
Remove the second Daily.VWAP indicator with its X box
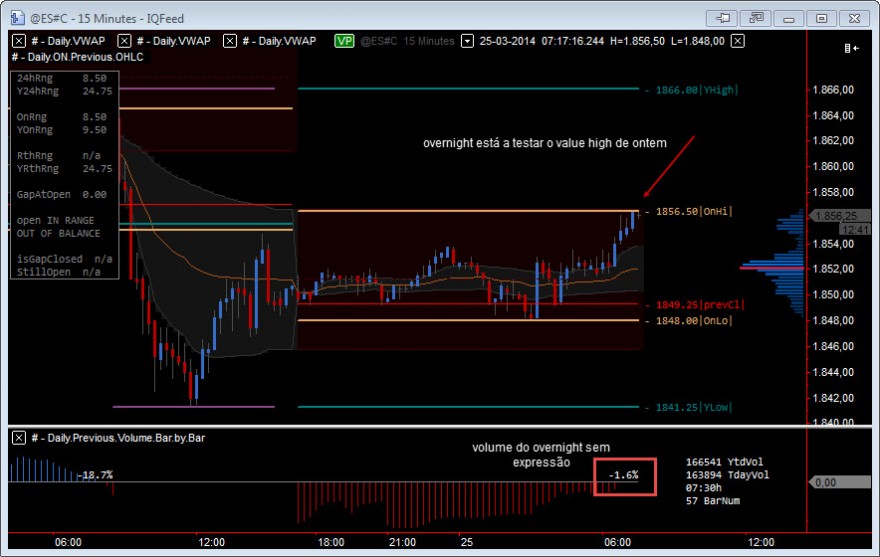point(124,41)
